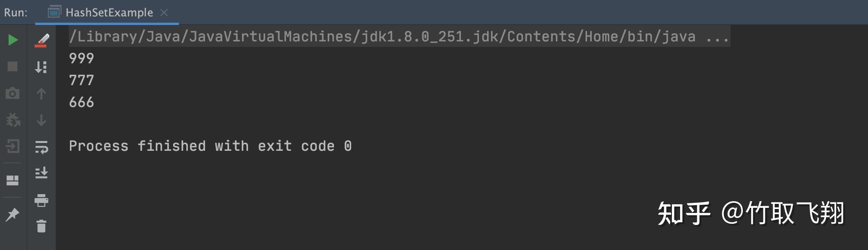Navigate down the stack trace

point(41,120)
